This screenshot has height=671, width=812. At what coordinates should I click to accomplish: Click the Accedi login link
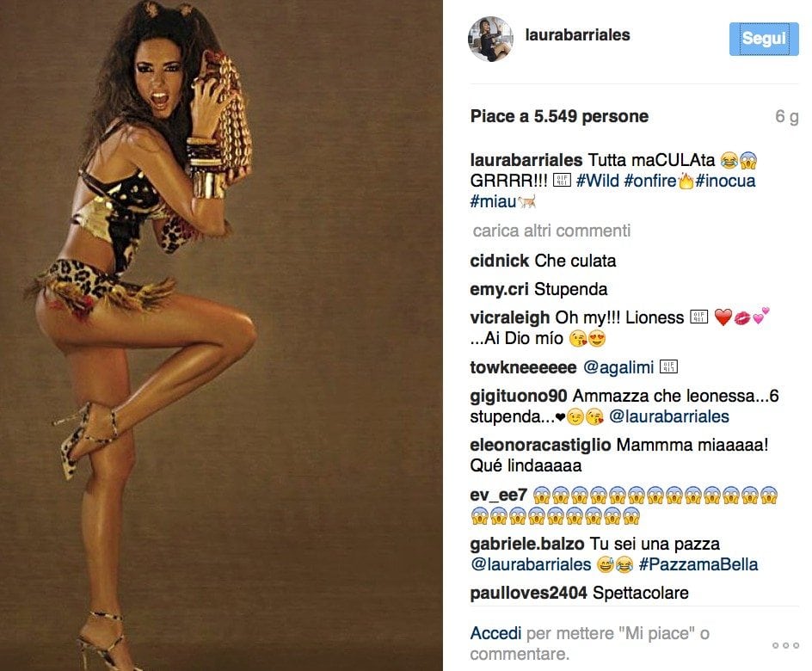coord(495,633)
